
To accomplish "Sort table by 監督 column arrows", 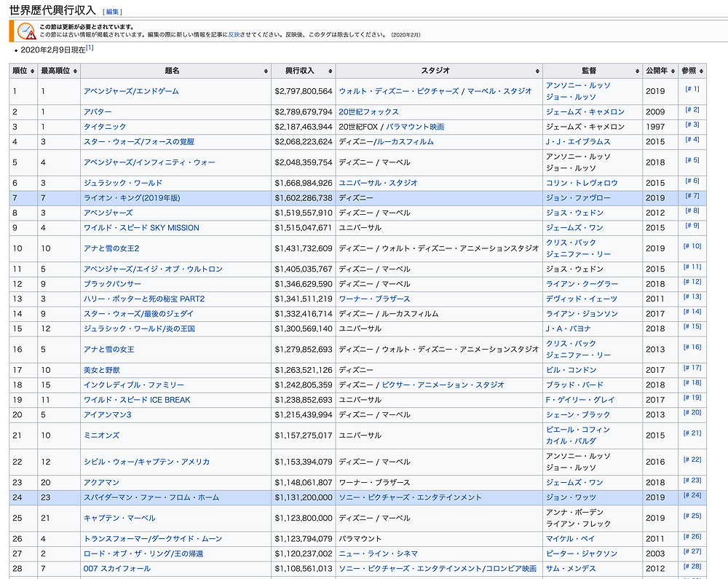I will pos(637,71).
